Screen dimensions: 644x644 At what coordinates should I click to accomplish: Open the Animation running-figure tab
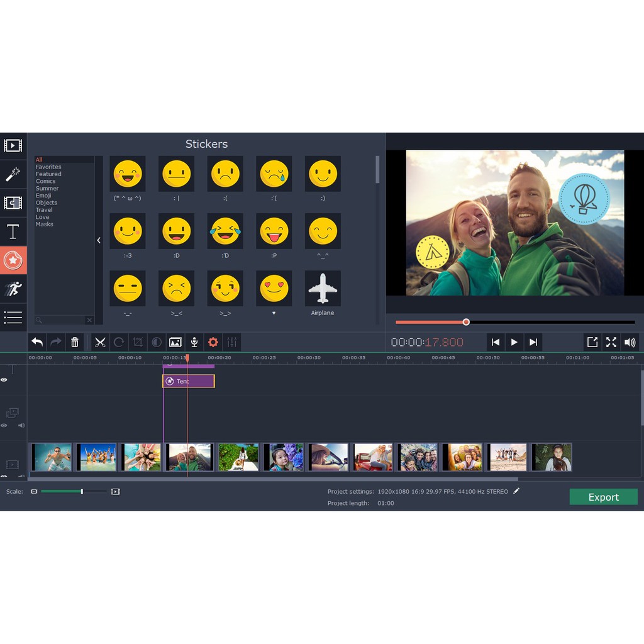tap(13, 289)
